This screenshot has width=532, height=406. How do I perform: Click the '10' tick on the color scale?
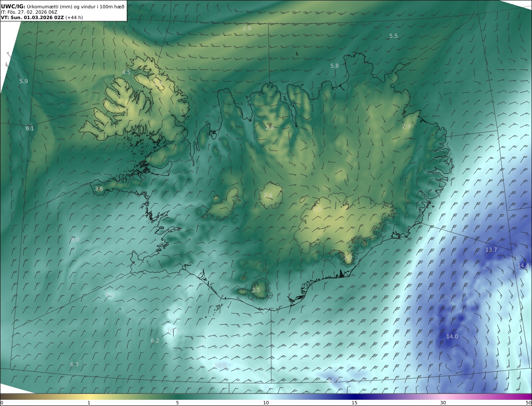(266, 403)
